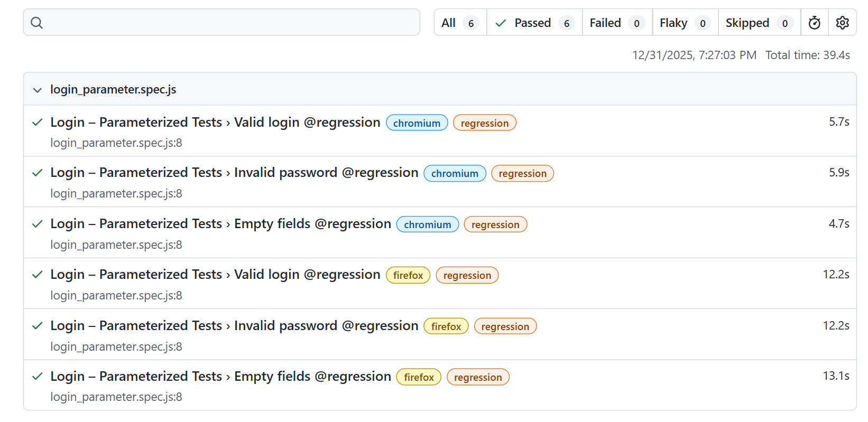Filter by Skipped tests
Viewport: 868px width, 422px height.
[759, 23]
